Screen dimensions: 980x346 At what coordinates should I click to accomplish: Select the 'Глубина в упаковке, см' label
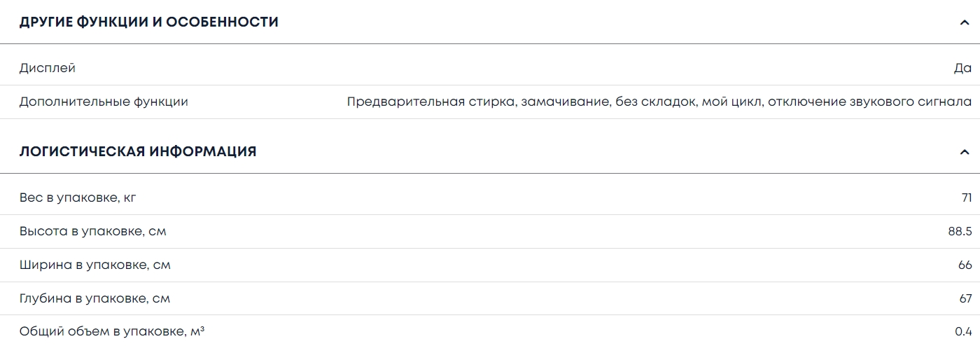coord(94,299)
